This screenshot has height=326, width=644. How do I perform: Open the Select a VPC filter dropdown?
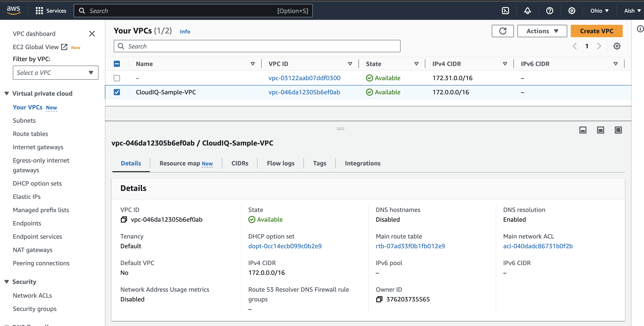click(56, 73)
